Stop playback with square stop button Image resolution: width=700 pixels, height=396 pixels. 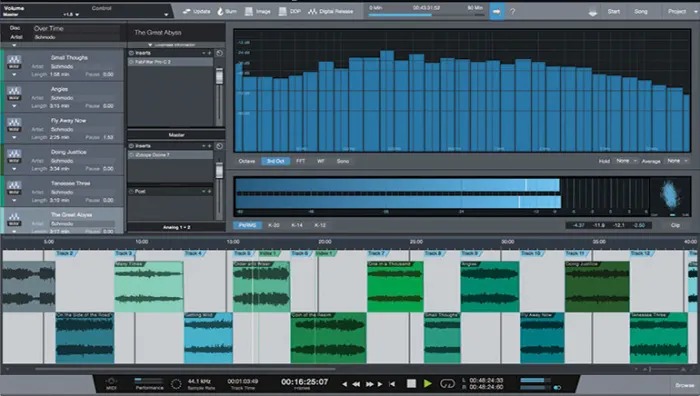411,383
